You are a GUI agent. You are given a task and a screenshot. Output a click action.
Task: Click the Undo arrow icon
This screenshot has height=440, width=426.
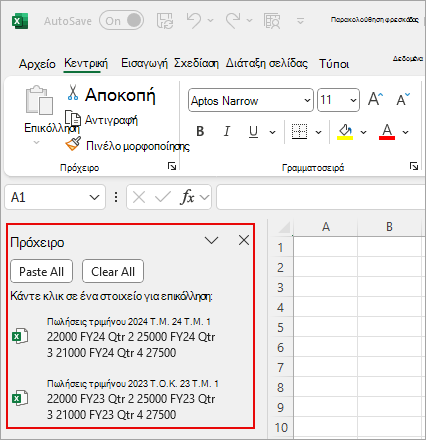193,20
